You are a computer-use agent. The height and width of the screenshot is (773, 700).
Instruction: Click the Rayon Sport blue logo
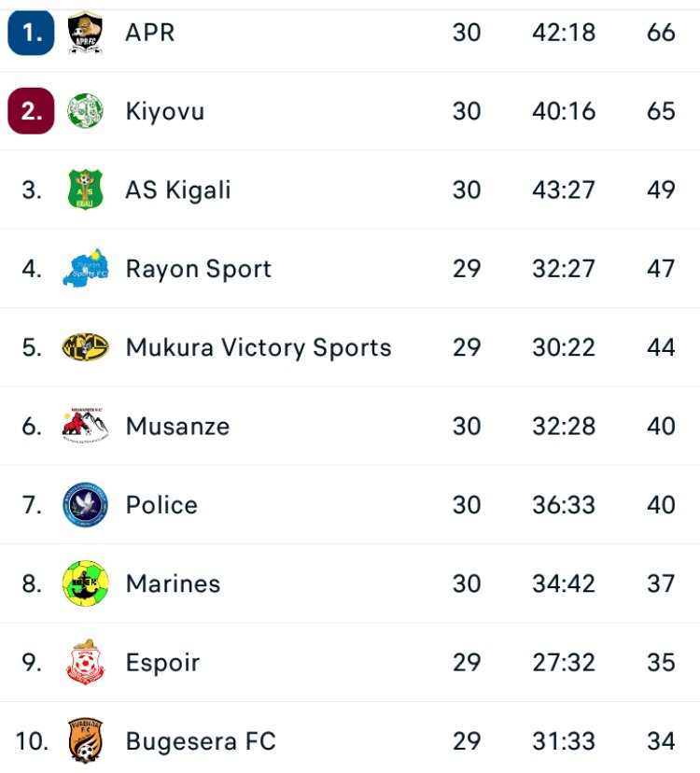pyautogui.click(x=86, y=269)
